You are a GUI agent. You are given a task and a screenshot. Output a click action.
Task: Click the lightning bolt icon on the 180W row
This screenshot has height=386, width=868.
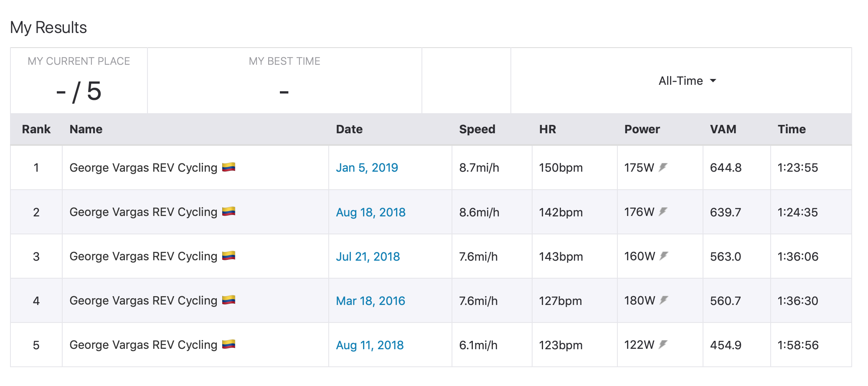pyautogui.click(x=664, y=300)
